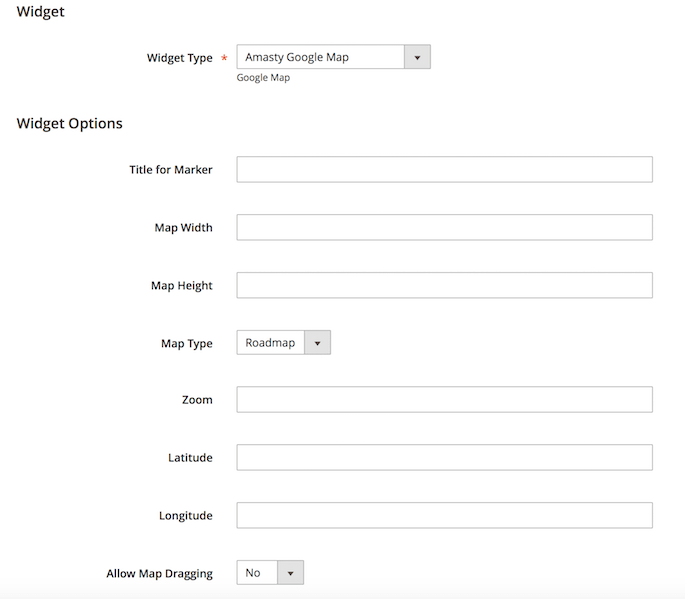This screenshot has height=599, width=685.
Task: Open the Allow Map Dragging dropdown
Action: coord(270,573)
